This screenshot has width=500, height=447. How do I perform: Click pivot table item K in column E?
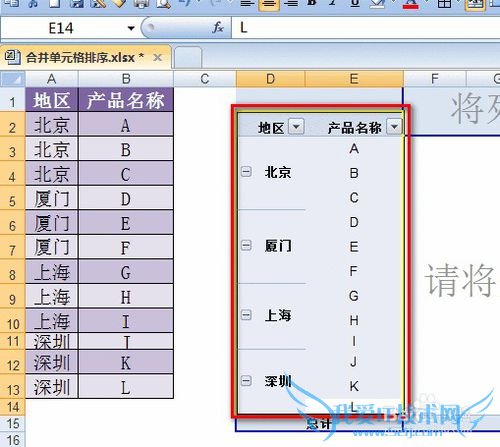click(x=354, y=386)
